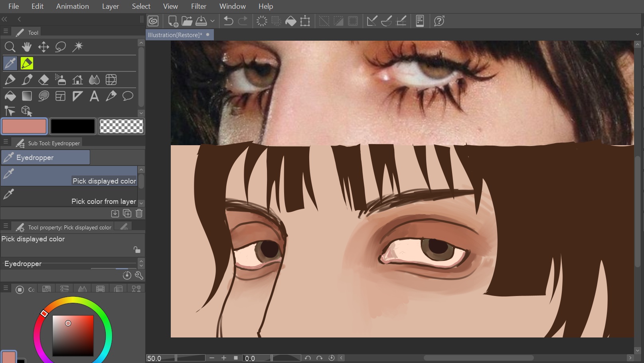Select the Auto select magic wand tool
Image resolution: width=644 pixels, height=363 pixels.
point(77,47)
